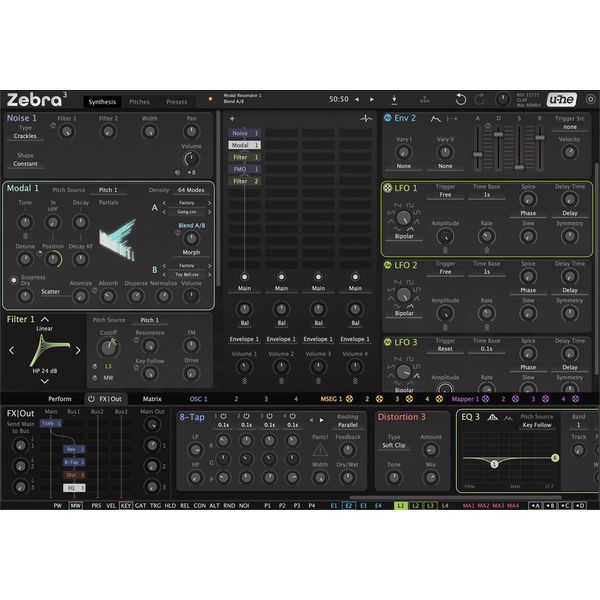Open the Distortion Type dropdown showing Soft Clip
Image resolution: width=600 pixels, height=600 pixels.
394,447
